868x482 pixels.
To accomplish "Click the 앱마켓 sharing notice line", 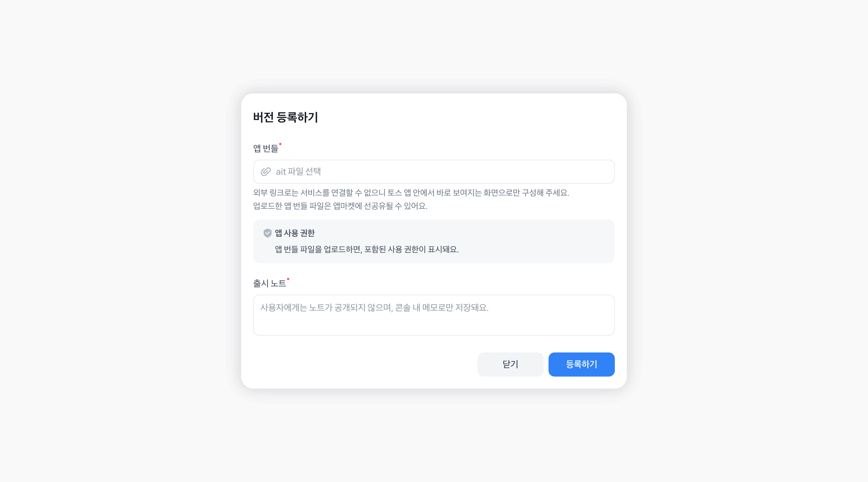I will [340, 206].
